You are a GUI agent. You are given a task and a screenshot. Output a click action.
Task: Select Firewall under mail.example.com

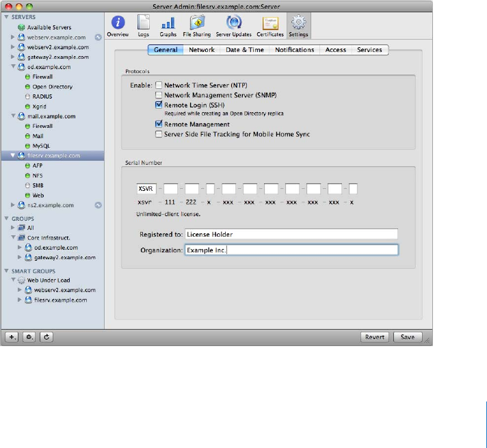tap(42, 126)
